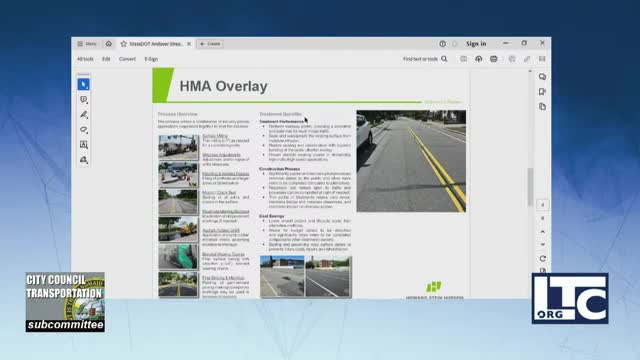Screen dimensions: 640x360
Task: Click the document vertical scrollbar thumb
Action: point(530,187)
